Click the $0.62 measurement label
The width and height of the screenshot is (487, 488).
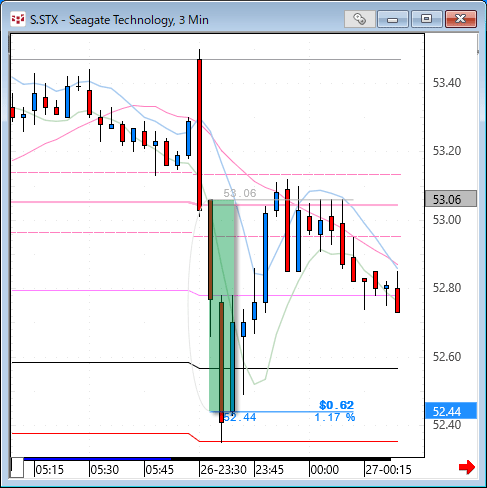[x=336, y=405]
